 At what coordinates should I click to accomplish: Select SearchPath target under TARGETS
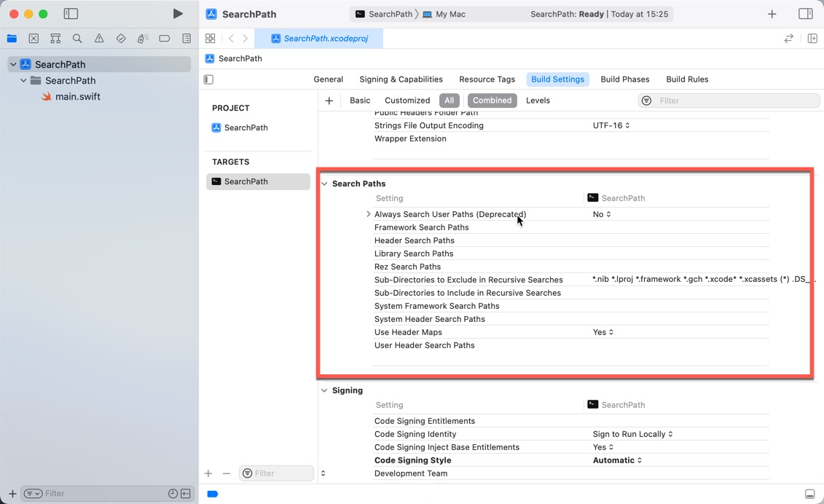tap(258, 181)
